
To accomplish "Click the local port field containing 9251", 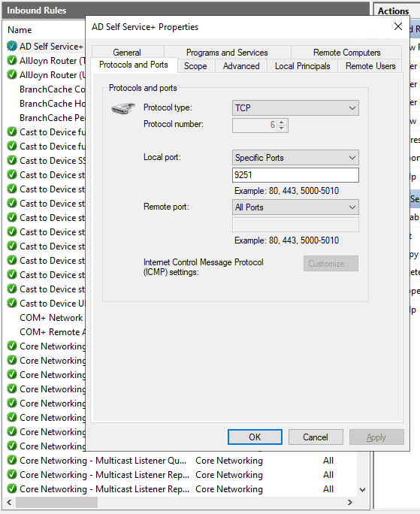I will [295, 175].
